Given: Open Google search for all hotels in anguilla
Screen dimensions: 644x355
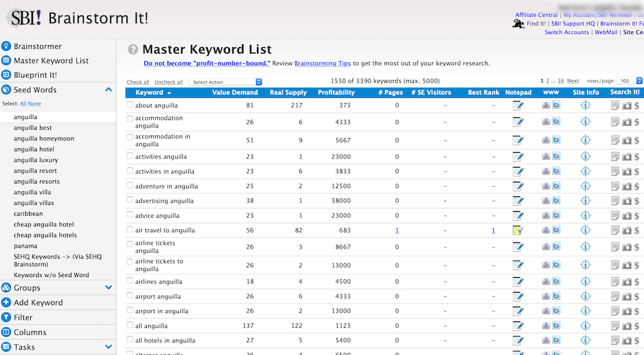Looking at the screenshot, I should click(546, 340).
